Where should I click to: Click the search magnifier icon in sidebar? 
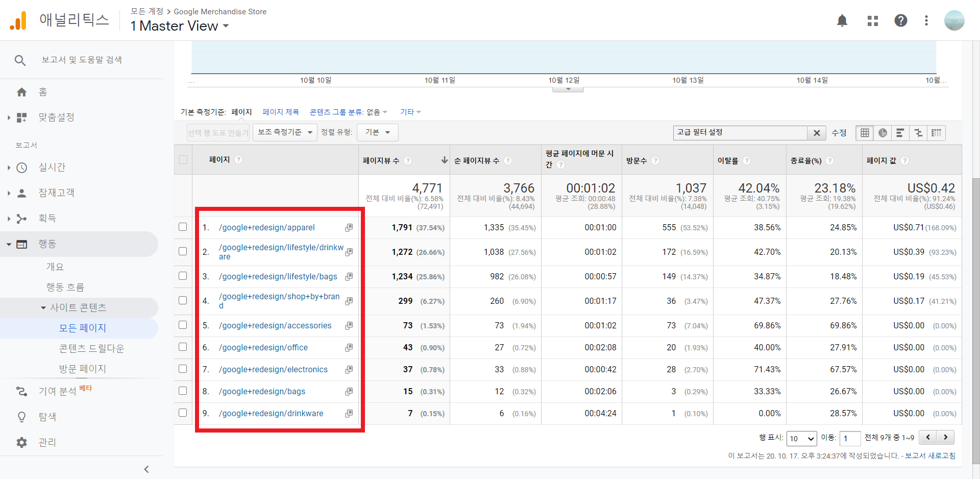pyautogui.click(x=20, y=60)
